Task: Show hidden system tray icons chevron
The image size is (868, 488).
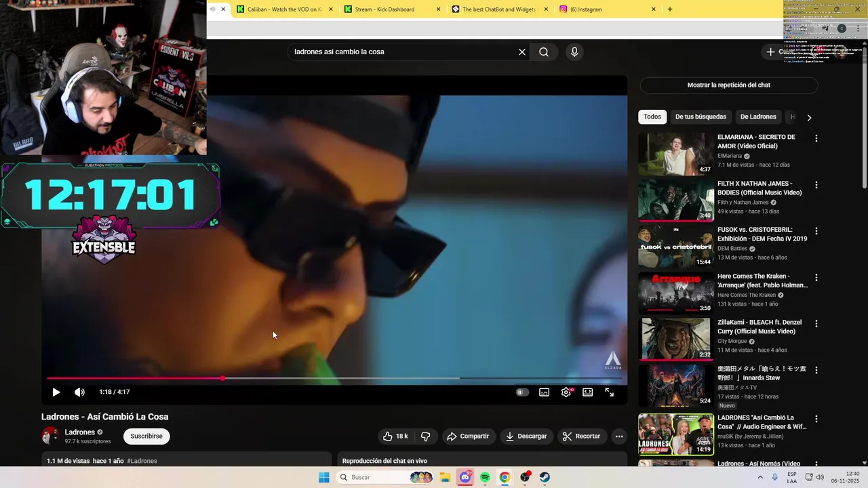Action: click(x=760, y=477)
